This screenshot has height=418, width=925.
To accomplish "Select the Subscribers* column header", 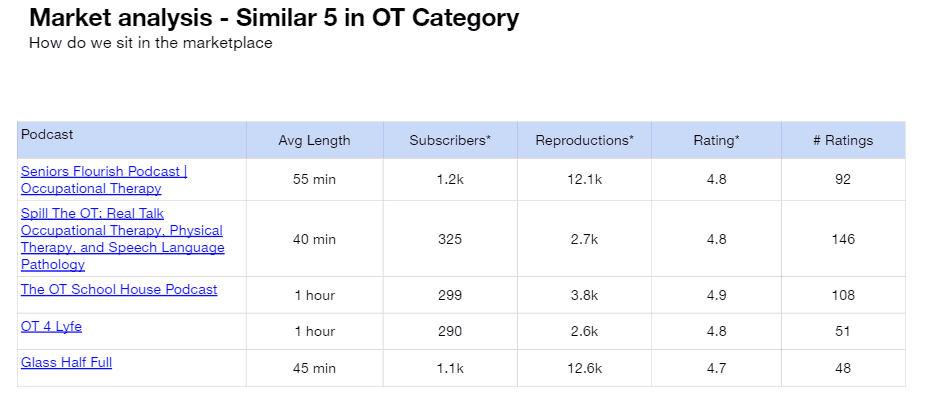I will click(450, 140).
